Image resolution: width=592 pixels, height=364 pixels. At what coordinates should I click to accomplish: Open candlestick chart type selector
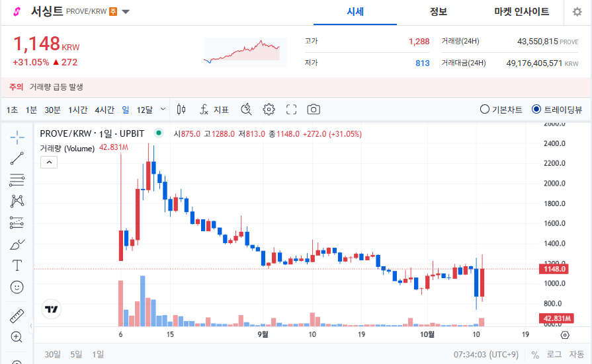click(x=181, y=110)
